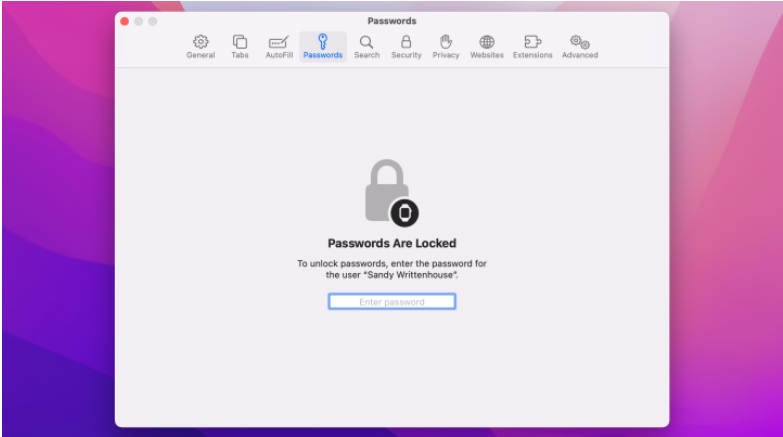
Task: Close the Passwords preferences window
Action: (125, 21)
